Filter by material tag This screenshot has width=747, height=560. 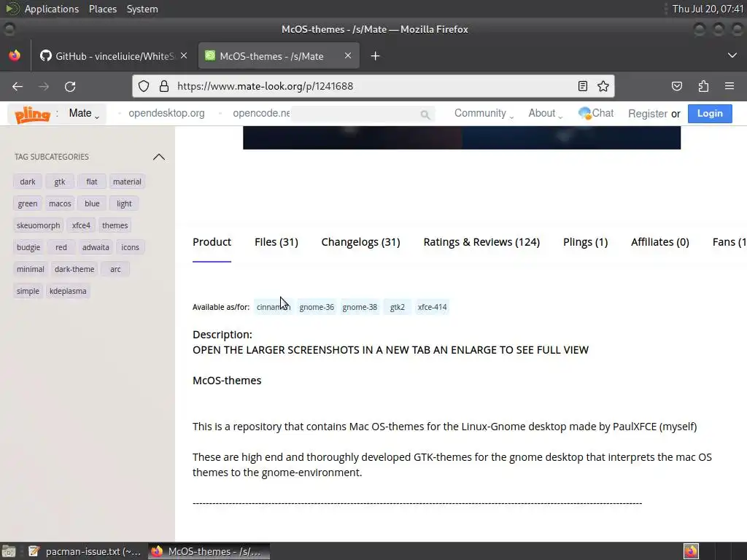pos(127,182)
